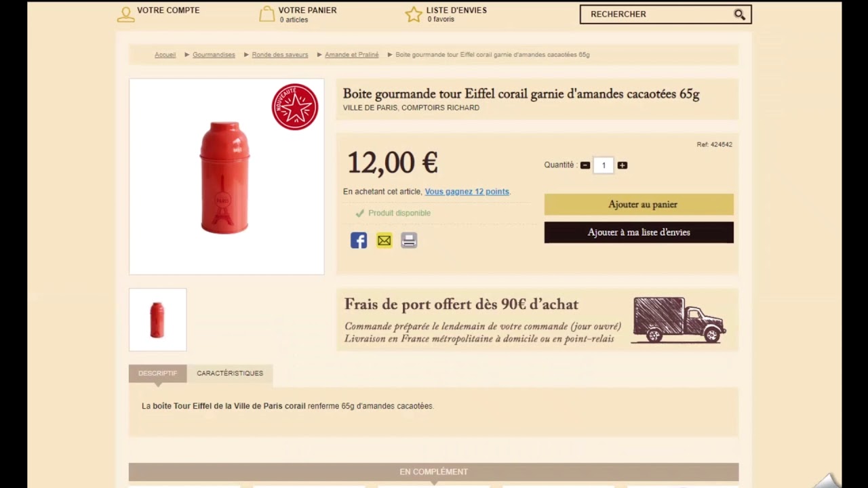Open Liste d'envies star icon
Image resolution: width=868 pixels, height=488 pixels.
click(414, 14)
